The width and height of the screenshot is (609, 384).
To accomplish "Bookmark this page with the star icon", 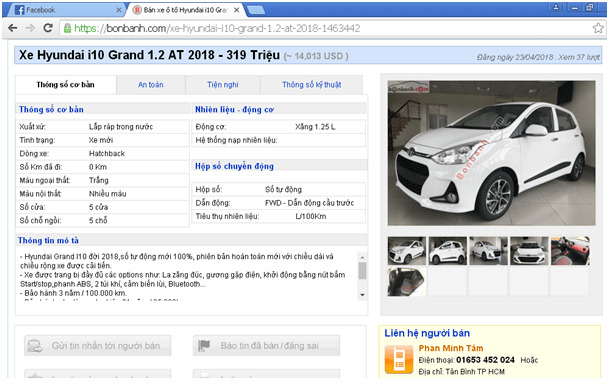I will (x=598, y=28).
